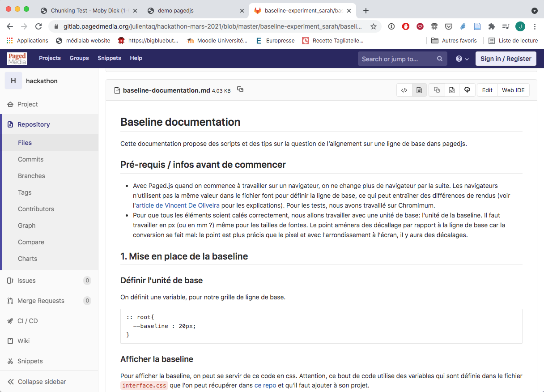Download the file icon
This screenshot has width=544, height=392.
tap(467, 90)
